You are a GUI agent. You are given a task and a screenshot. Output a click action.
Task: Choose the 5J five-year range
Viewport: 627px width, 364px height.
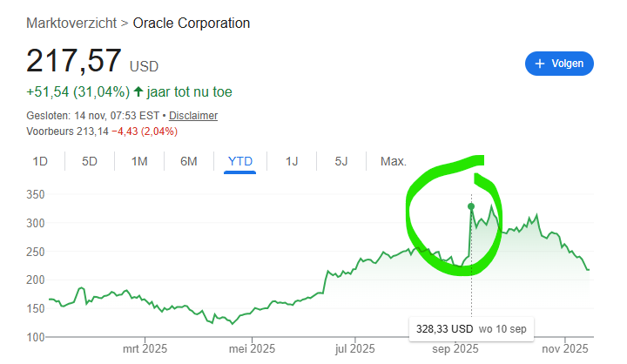click(341, 161)
